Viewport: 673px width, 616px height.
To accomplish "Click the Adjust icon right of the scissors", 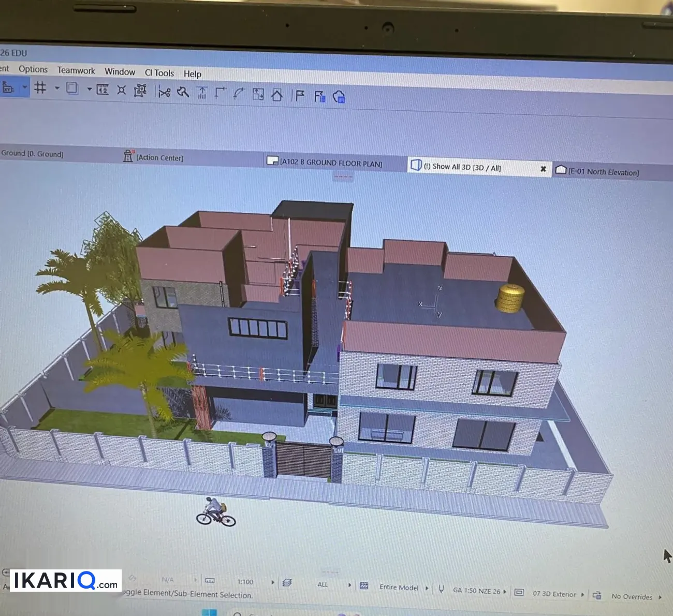I will pyautogui.click(x=183, y=92).
